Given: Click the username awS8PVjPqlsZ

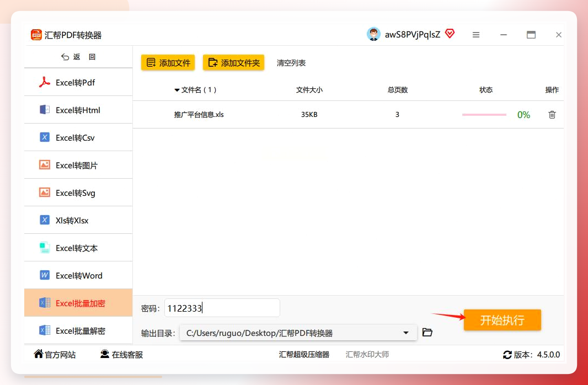Looking at the screenshot, I should [413, 35].
